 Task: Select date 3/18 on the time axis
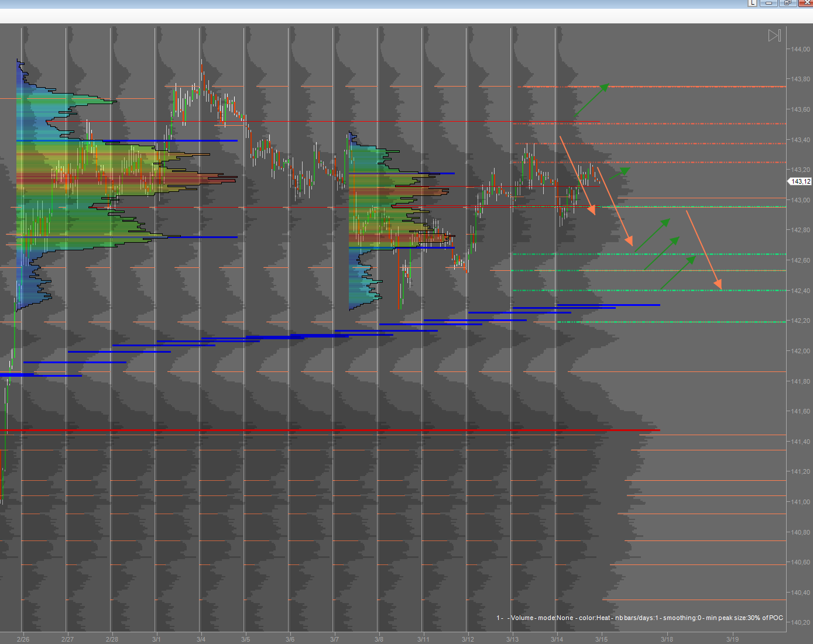(x=667, y=639)
